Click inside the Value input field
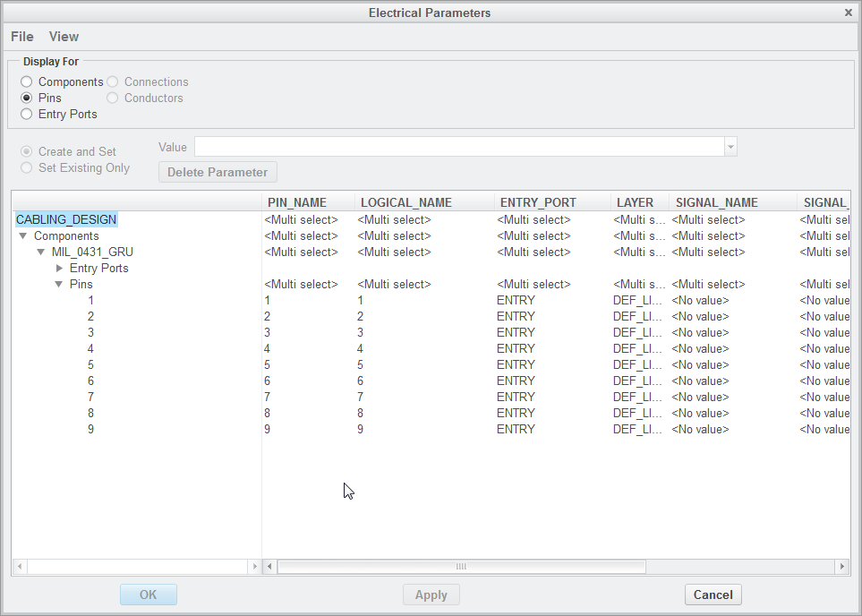The height and width of the screenshot is (616, 862). point(459,147)
